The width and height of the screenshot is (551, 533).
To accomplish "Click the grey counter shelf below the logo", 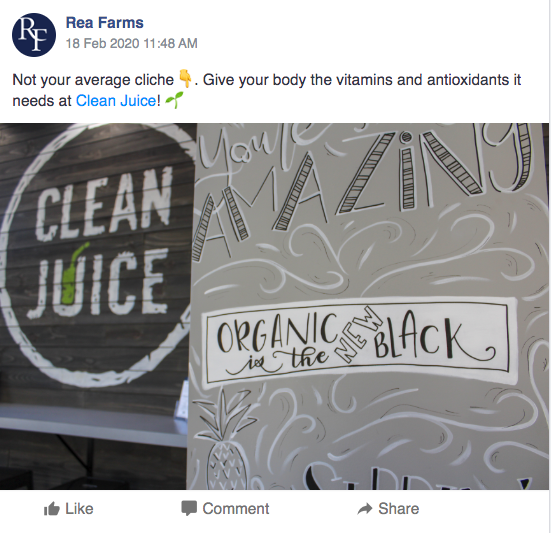I will (x=93, y=423).
